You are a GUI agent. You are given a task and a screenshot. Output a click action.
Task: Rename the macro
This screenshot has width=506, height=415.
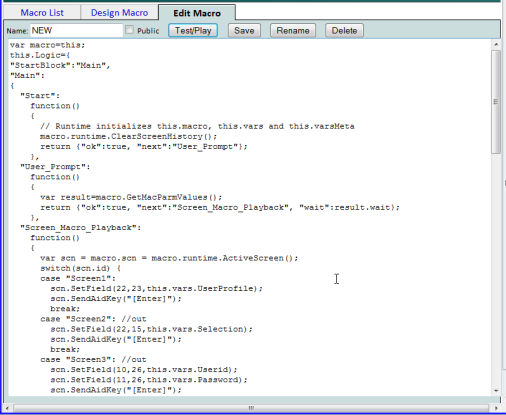click(293, 31)
